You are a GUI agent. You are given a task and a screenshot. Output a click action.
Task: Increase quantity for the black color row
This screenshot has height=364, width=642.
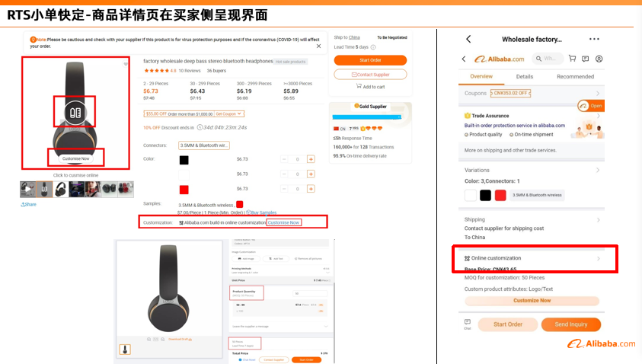311,159
